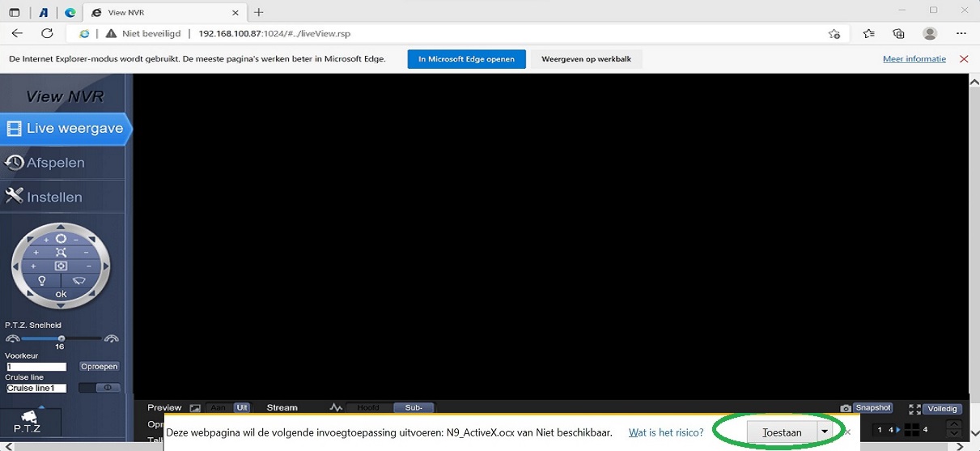
Task: Click the PTZ ok button
Action: click(x=61, y=294)
